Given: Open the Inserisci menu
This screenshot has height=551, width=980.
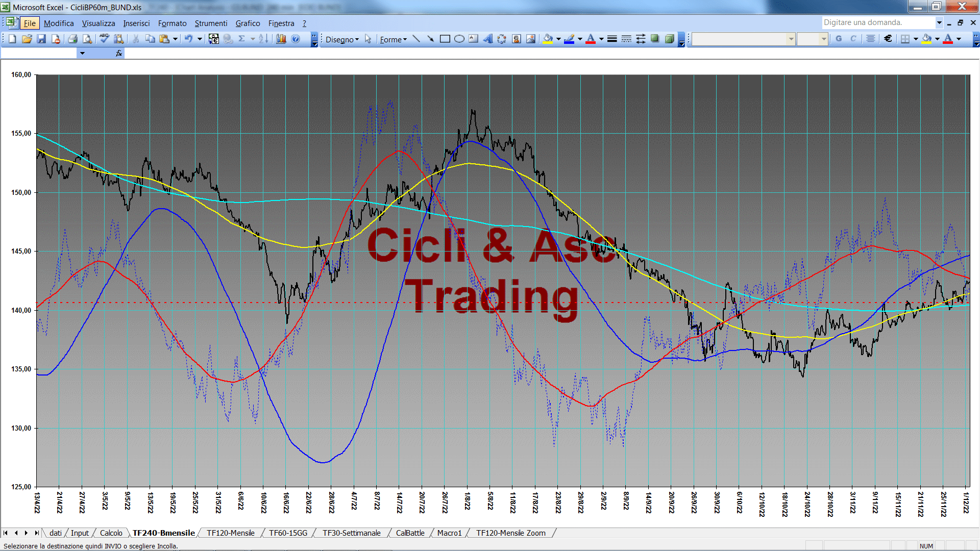Looking at the screenshot, I should pos(136,23).
